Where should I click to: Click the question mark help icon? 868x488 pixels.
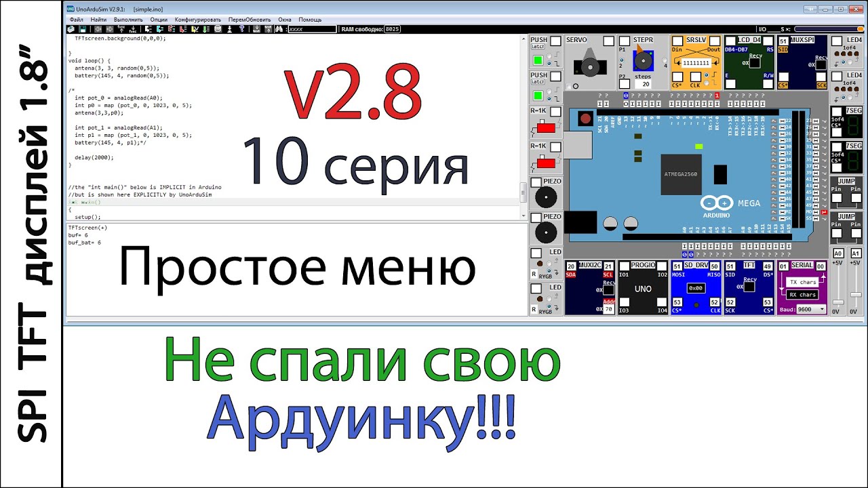tap(241, 29)
